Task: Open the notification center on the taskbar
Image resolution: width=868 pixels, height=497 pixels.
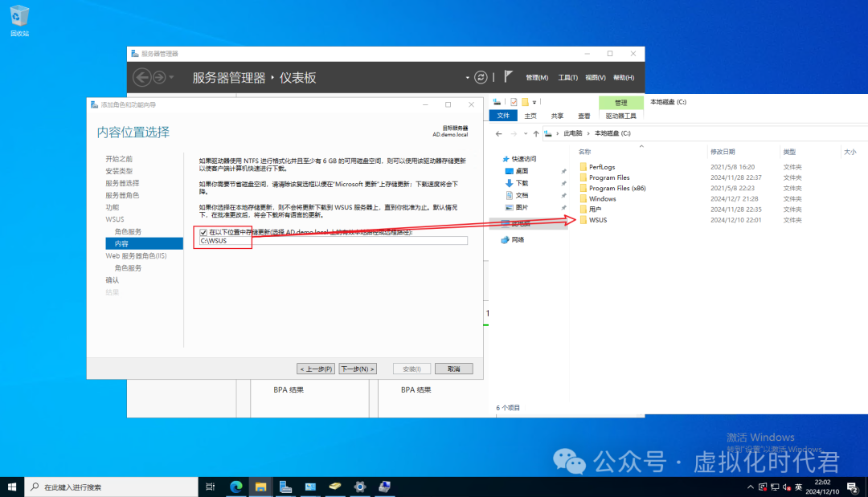Action: (853, 487)
